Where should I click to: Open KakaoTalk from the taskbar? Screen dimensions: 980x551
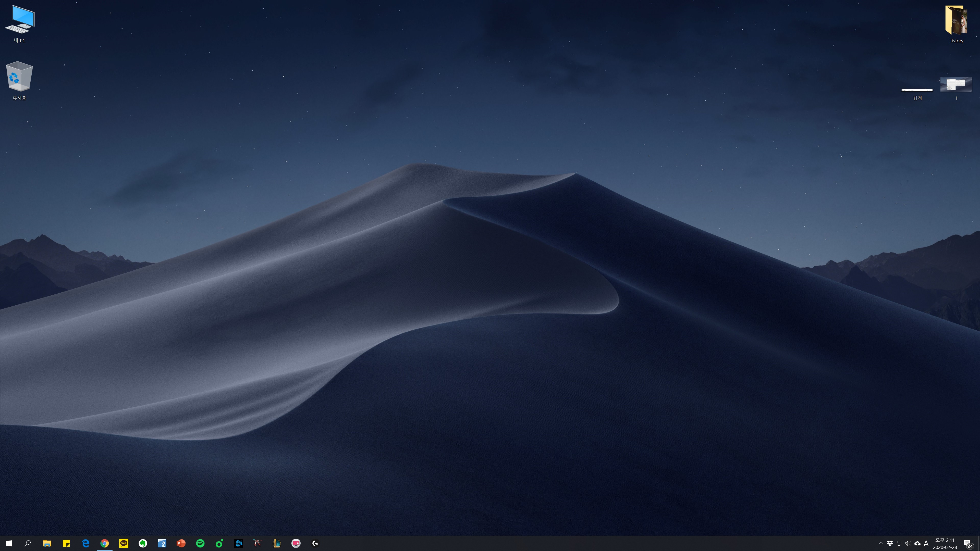pos(124,543)
